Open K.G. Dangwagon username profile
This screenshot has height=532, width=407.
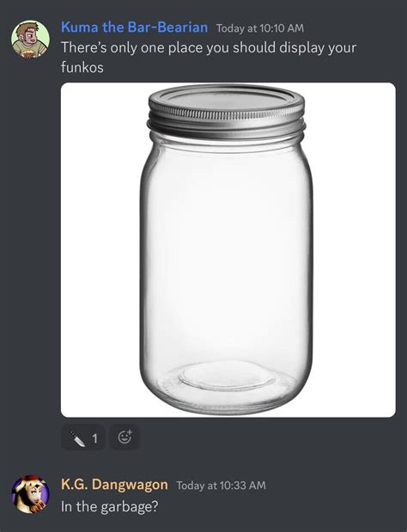pos(114,485)
